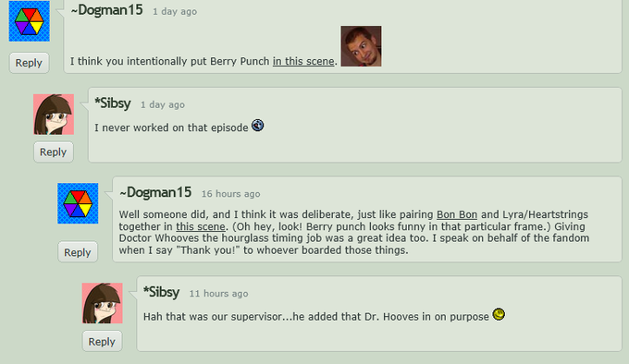This screenshot has height=364, width=629.
Task: Open ~Dogman15 username in top comment
Action: tap(106, 10)
